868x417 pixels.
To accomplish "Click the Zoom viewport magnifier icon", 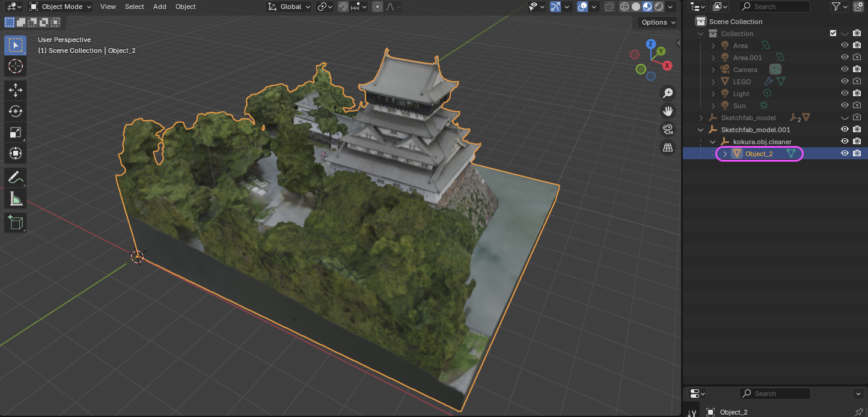I will (x=667, y=93).
